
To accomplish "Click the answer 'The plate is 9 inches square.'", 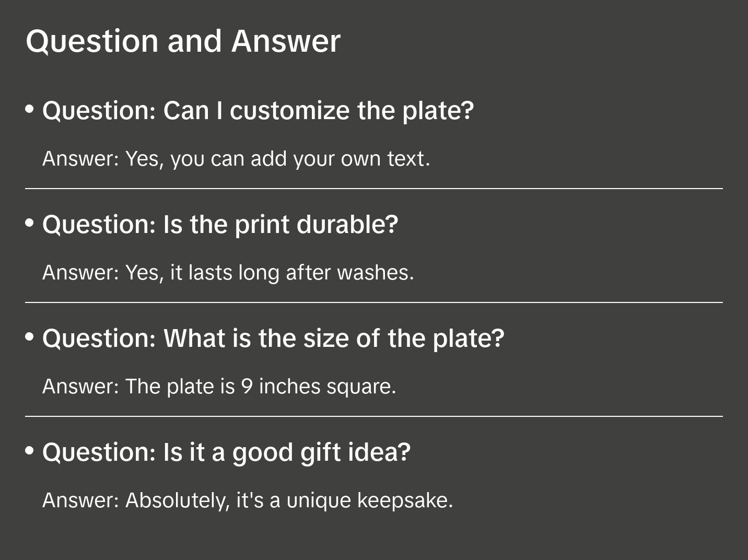I will click(219, 387).
